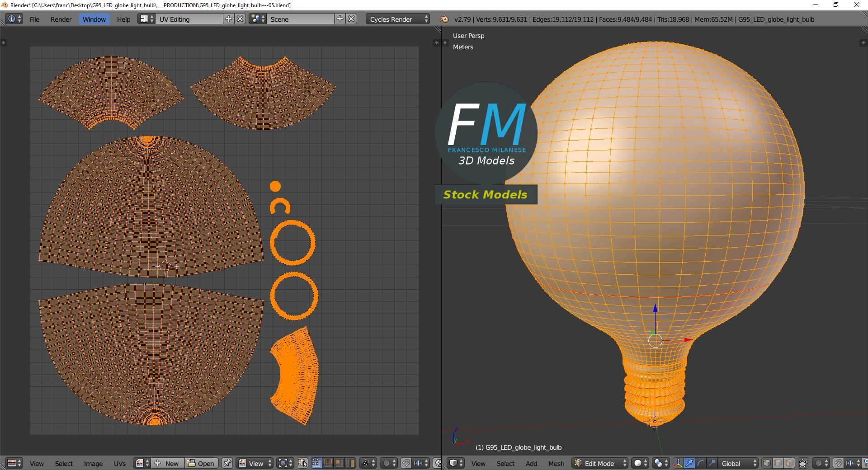The width and height of the screenshot is (868, 470).
Task: Open the Window menu
Action: coord(94,19)
